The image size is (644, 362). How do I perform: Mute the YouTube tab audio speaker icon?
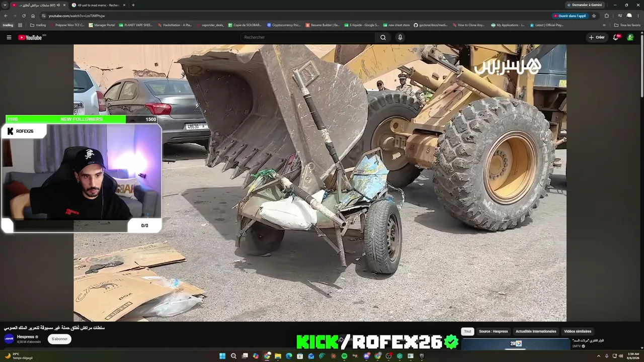(58, 5)
